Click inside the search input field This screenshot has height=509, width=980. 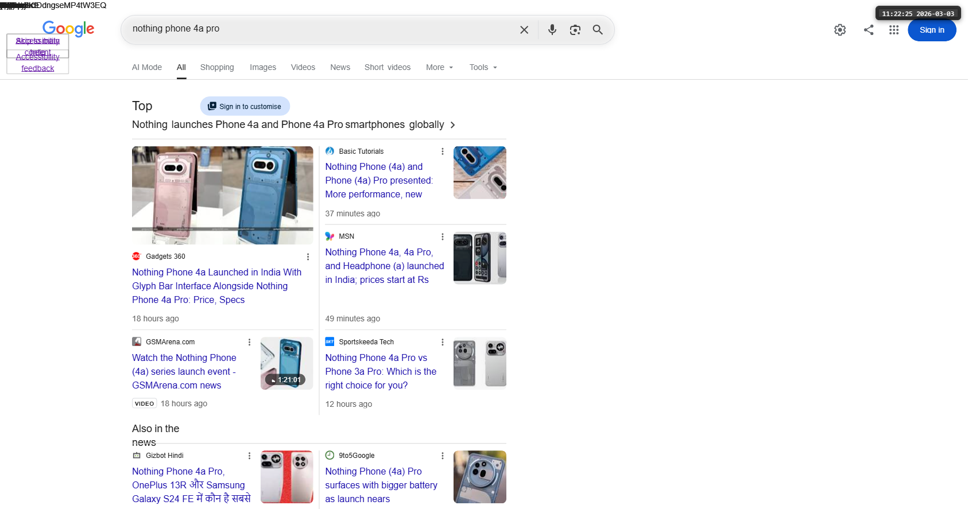click(x=321, y=29)
